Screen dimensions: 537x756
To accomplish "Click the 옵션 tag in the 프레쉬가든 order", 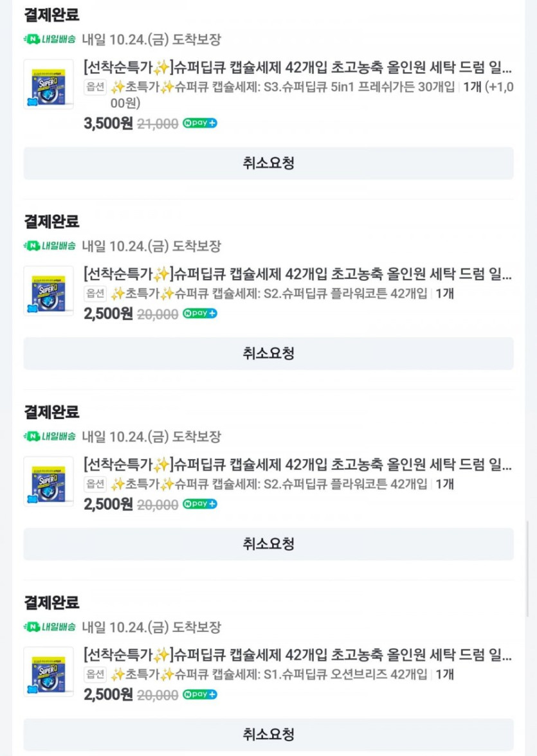I will [x=95, y=87].
